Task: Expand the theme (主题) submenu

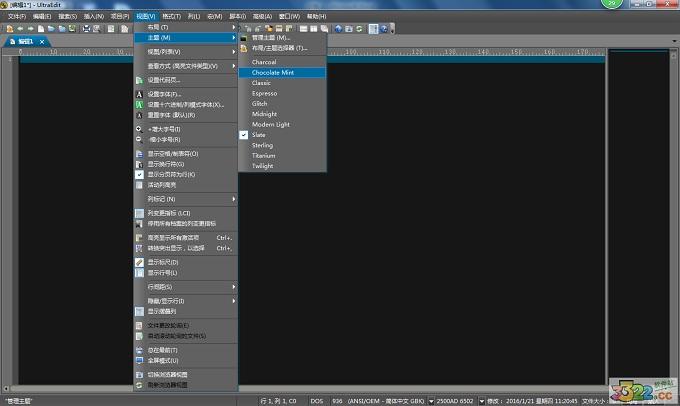Action: coord(186,38)
